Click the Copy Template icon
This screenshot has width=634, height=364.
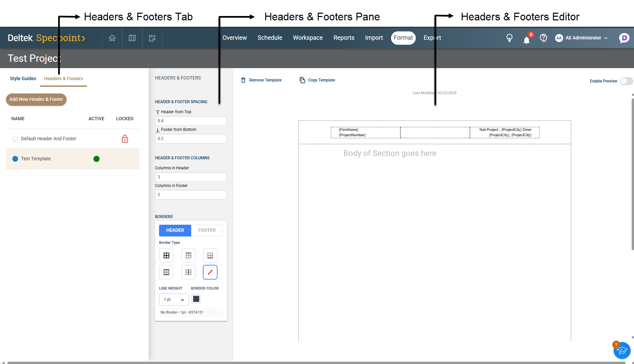pos(302,80)
